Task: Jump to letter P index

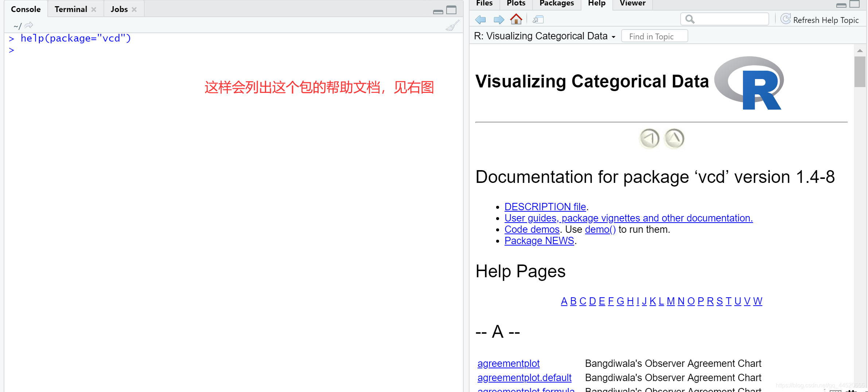Action: (701, 301)
